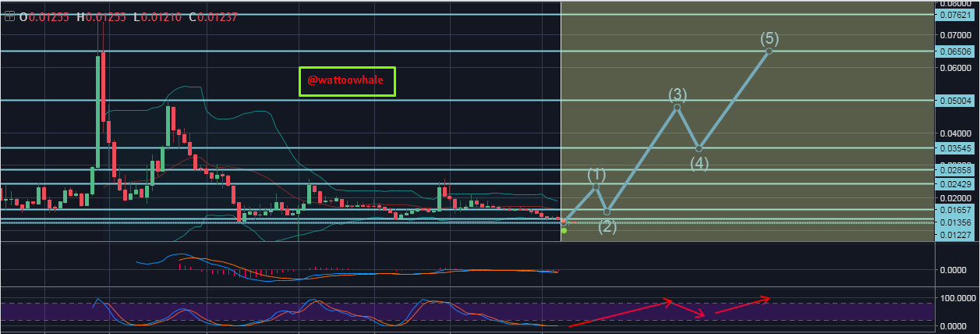Select the 0.04000 price axis tick
This screenshot has height=334, width=980.
coord(956,133)
